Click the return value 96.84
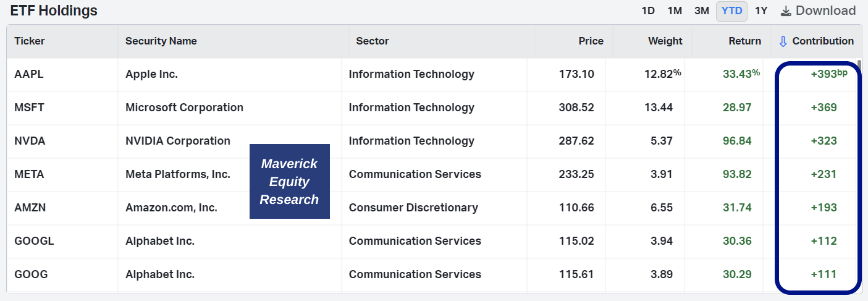868x301 pixels. point(737,141)
